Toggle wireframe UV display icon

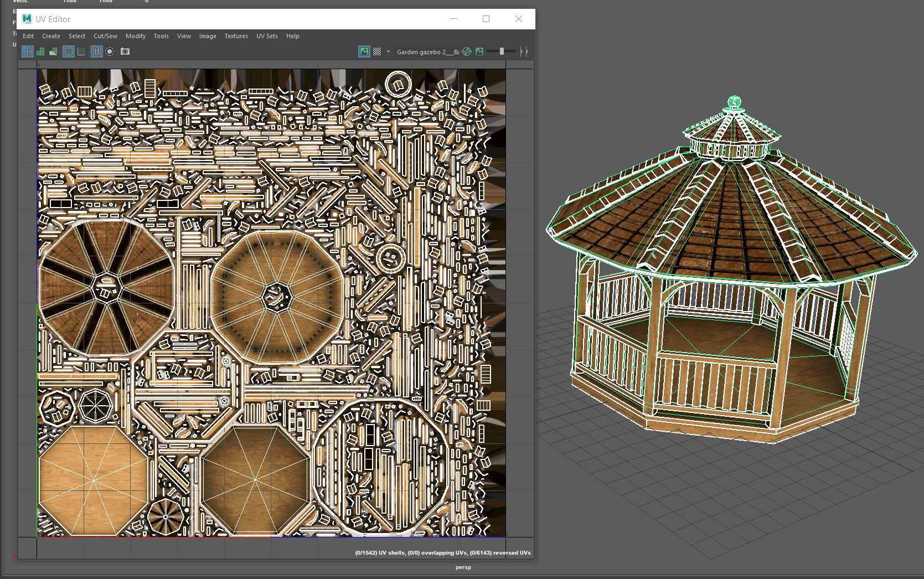(28, 51)
